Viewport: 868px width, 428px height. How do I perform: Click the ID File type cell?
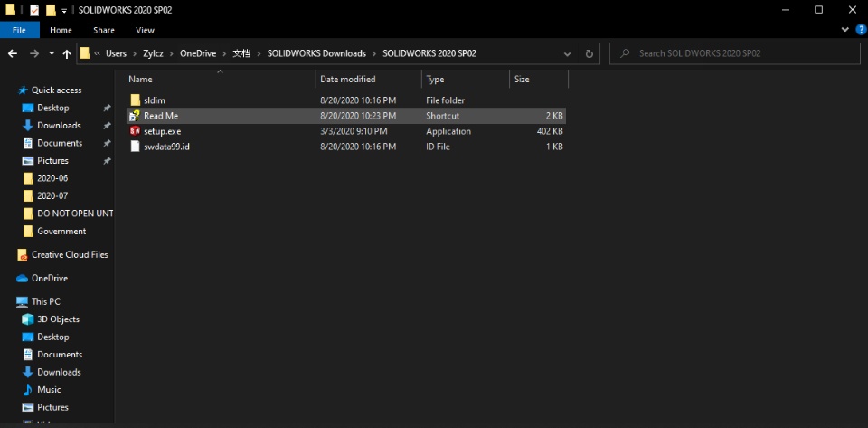(438, 147)
